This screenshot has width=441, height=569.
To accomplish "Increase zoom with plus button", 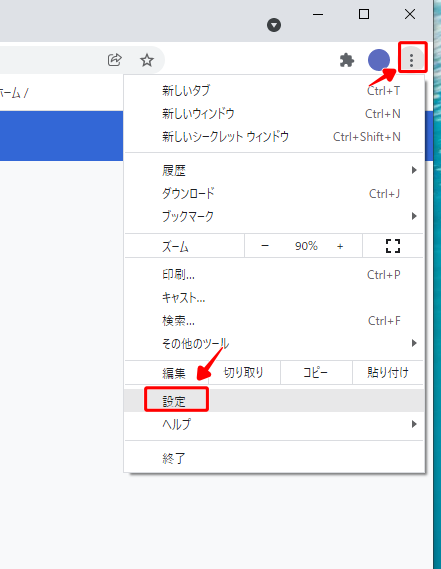I will point(340,246).
